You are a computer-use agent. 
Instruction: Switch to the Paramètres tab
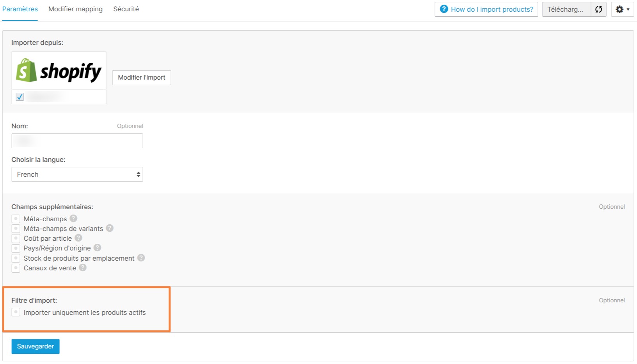(x=20, y=9)
